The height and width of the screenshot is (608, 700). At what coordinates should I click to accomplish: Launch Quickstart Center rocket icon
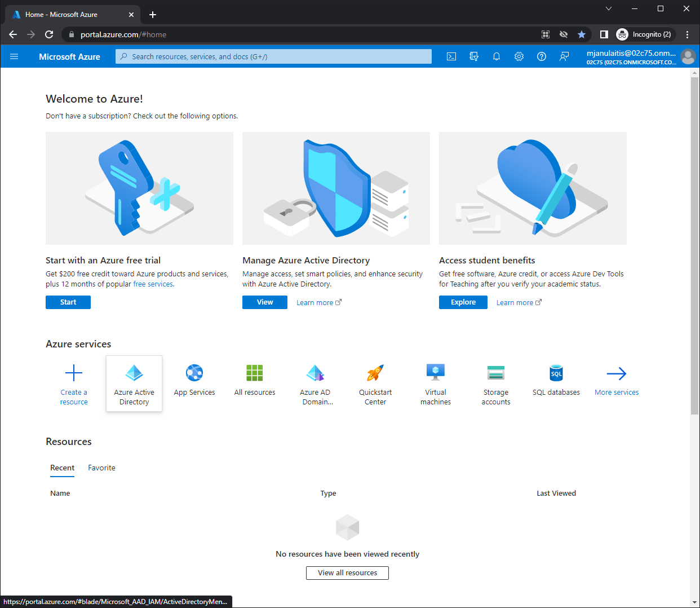(375, 373)
